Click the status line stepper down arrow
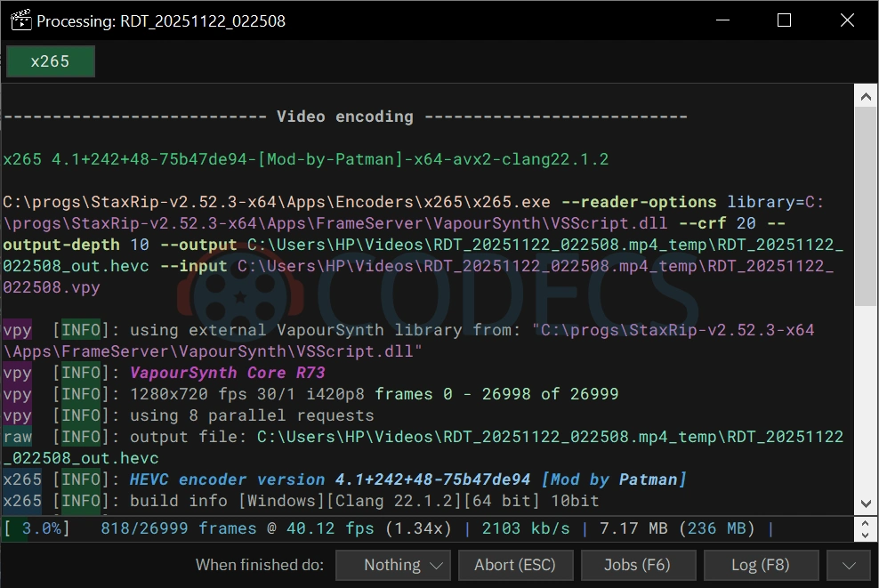Image resolution: width=879 pixels, height=588 pixels. click(x=865, y=536)
